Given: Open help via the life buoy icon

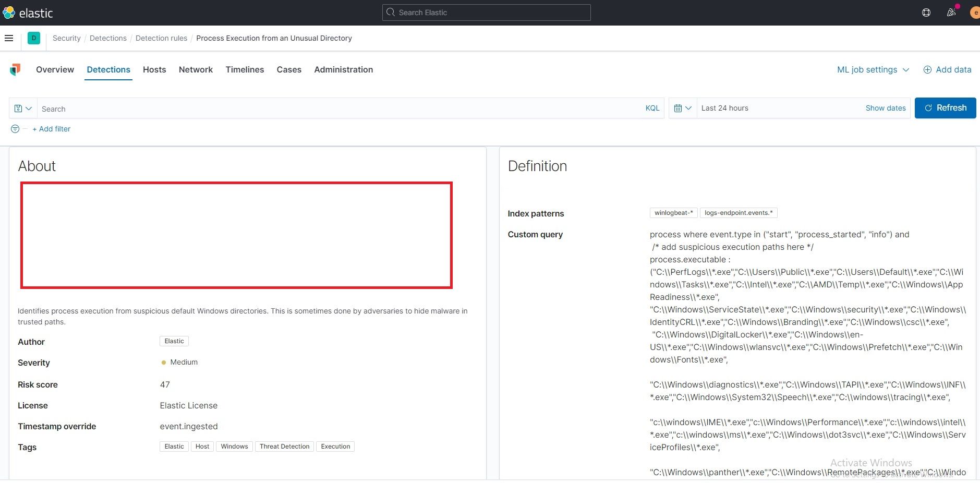Looking at the screenshot, I should point(926,13).
